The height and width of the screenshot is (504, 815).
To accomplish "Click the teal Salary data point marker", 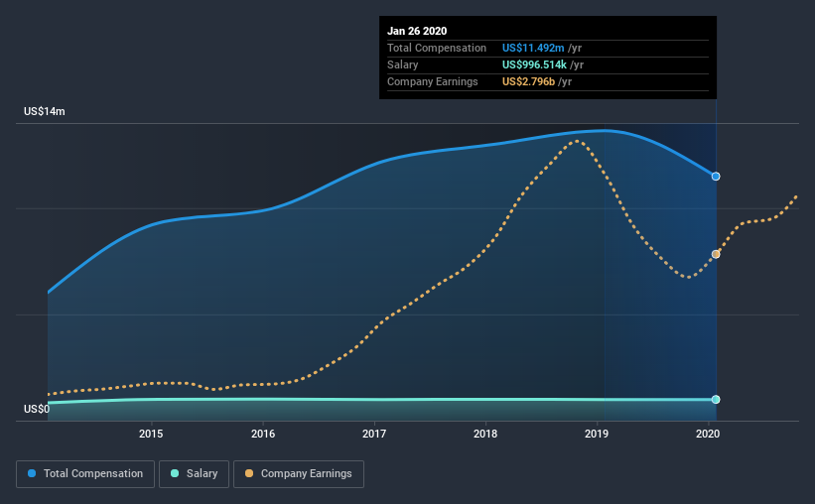I will 716,399.
